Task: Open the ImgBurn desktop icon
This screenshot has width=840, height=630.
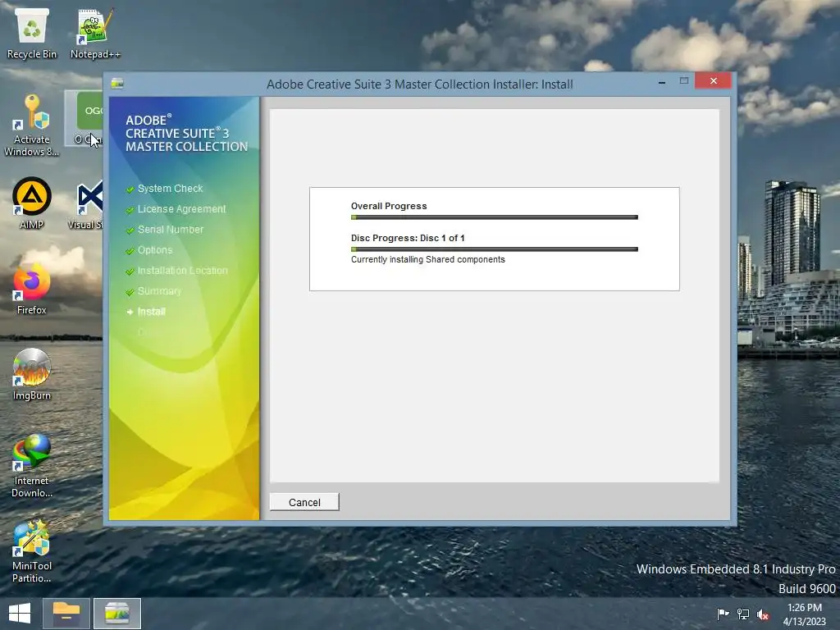Action: (x=32, y=374)
